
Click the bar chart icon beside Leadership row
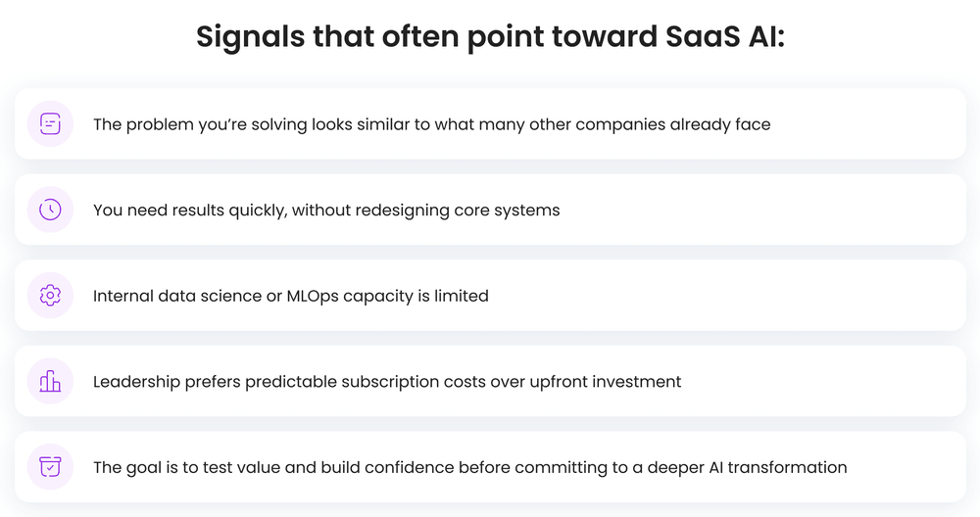50,382
